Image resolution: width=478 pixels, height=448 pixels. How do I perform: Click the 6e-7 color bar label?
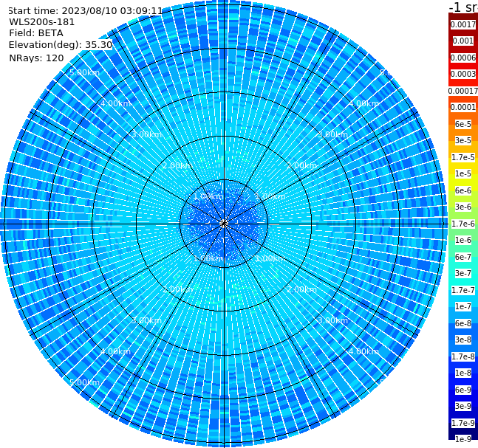pos(463,257)
